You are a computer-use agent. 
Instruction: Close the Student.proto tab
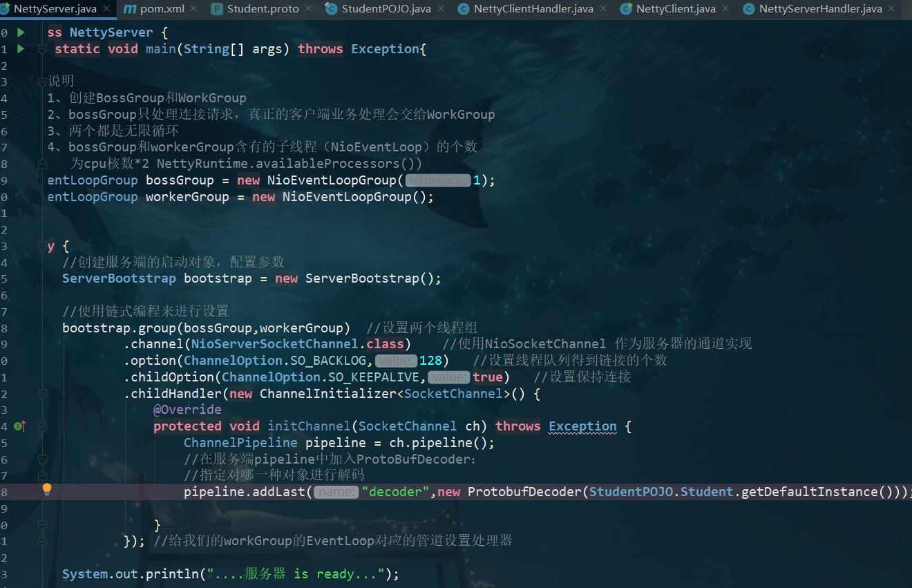click(x=309, y=9)
